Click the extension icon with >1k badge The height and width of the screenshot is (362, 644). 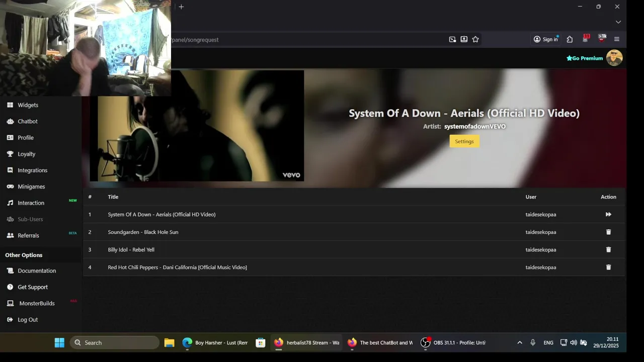tap(602, 39)
